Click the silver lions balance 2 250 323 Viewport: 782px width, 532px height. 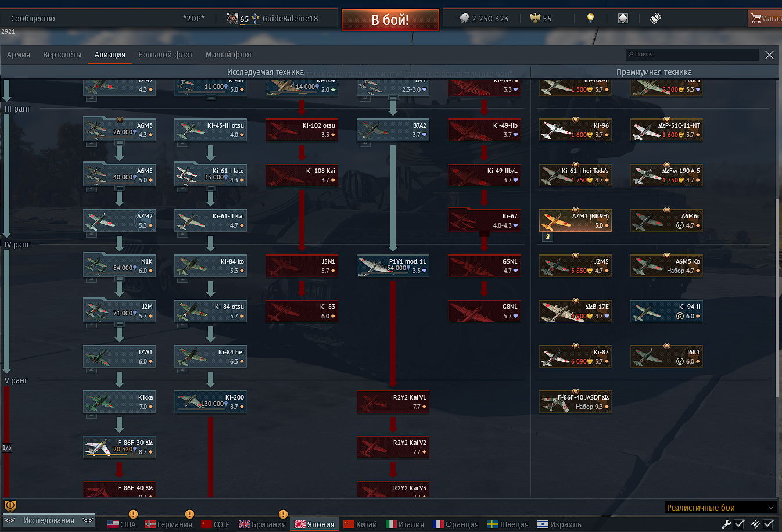pos(483,19)
